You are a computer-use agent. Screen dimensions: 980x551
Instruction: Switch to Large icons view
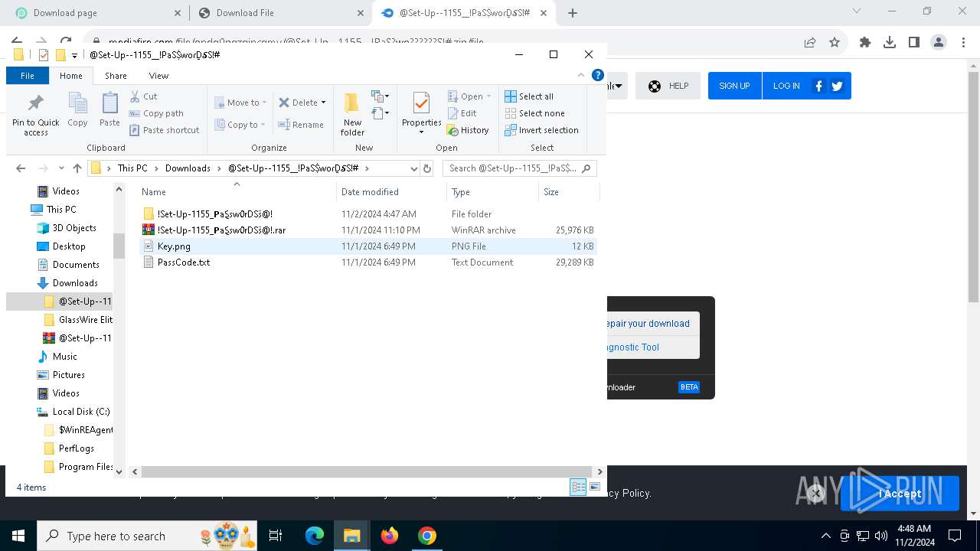pyautogui.click(x=595, y=487)
